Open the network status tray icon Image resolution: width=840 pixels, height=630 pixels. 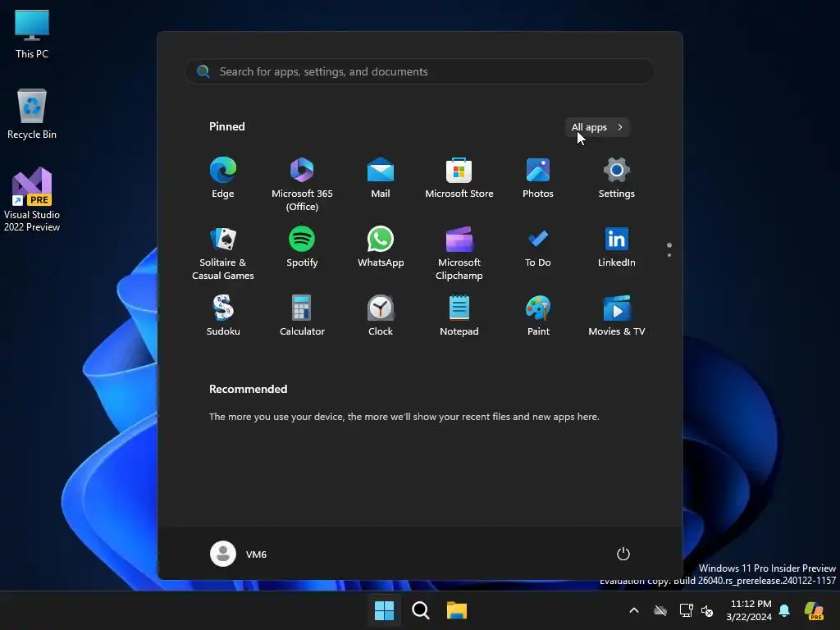click(x=686, y=610)
